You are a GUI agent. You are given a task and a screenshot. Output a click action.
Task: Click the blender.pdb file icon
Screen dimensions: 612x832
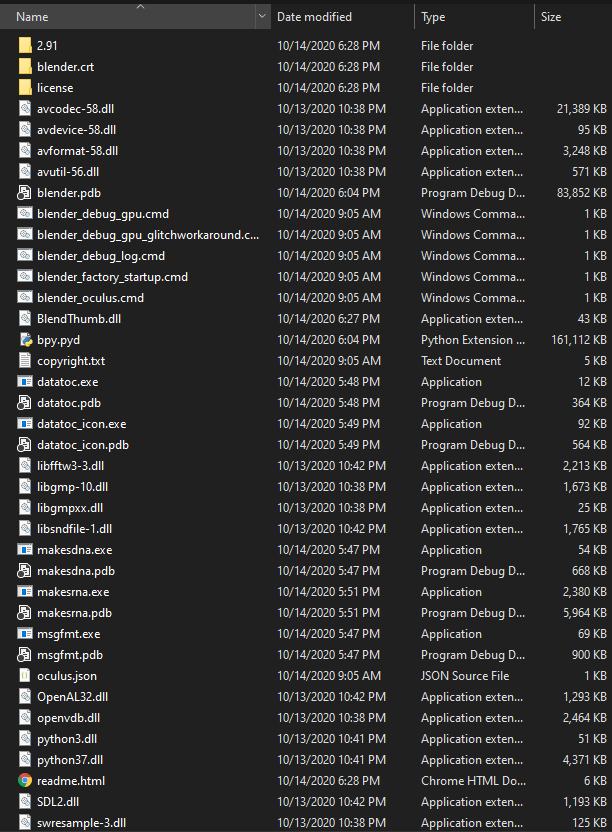(x=24, y=193)
